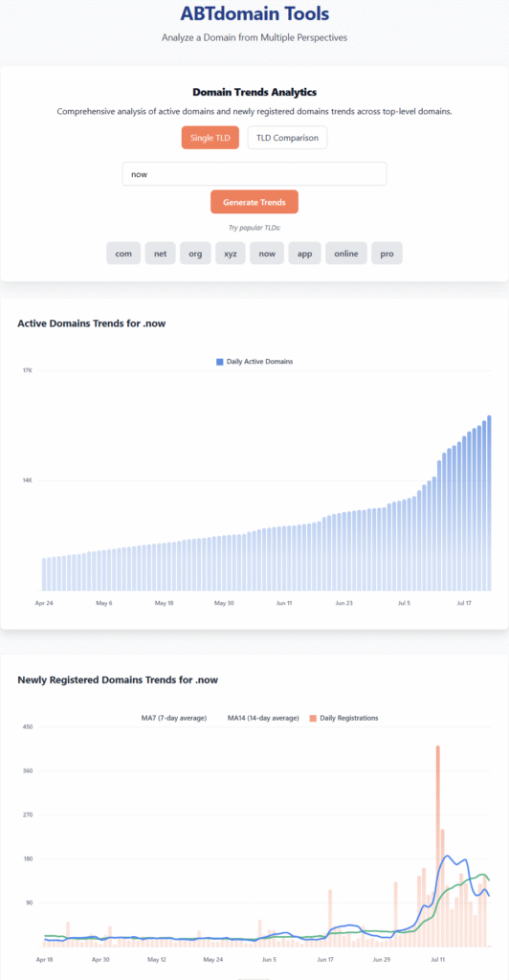509x980 pixels.
Task: Toggle the MA7 (7-day average) legend entry
Action: (x=173, y=718)
